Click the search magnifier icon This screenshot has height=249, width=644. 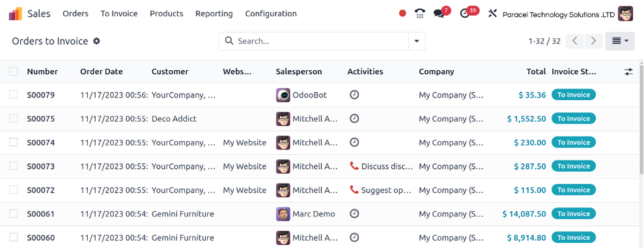click(229, 41)
